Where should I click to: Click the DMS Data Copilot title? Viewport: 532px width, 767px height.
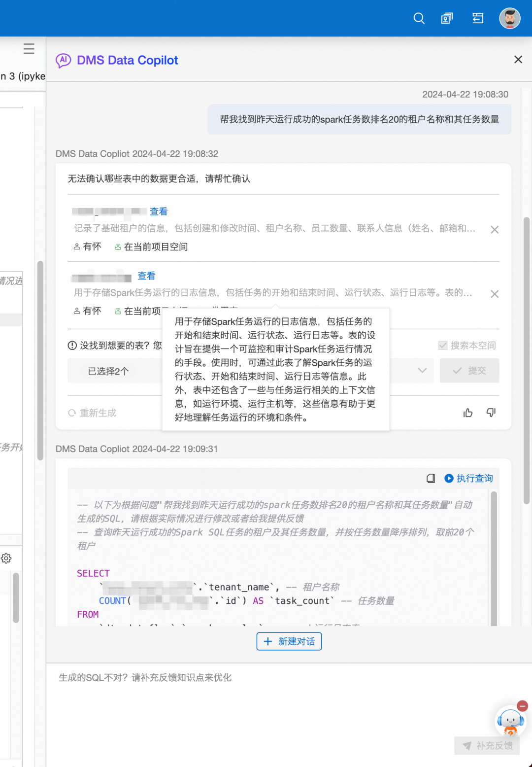tap(127, 60)
